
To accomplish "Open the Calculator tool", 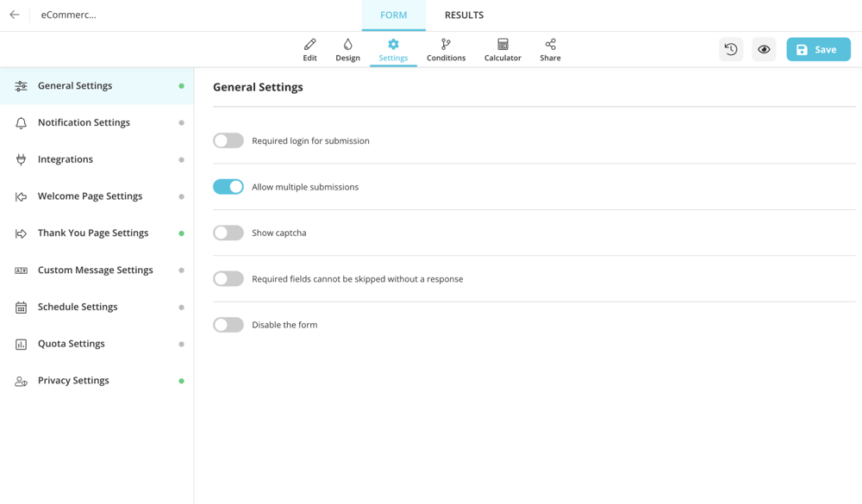I will pyautogui.click(x=503, y=49).
